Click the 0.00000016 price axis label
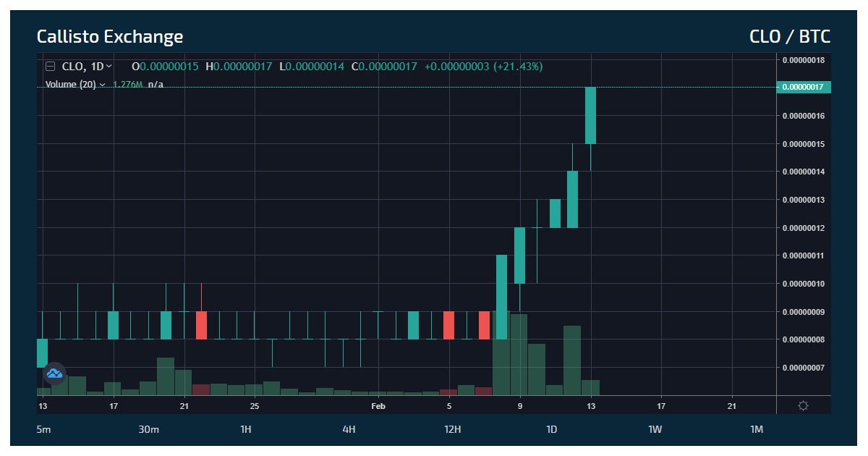 point(803,116)
